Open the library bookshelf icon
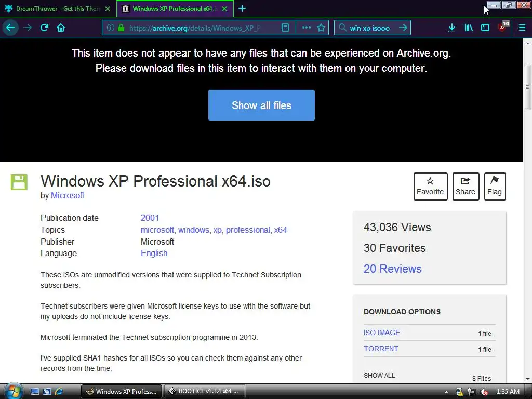This screenshot has width=532, height=399. point(469,28)
